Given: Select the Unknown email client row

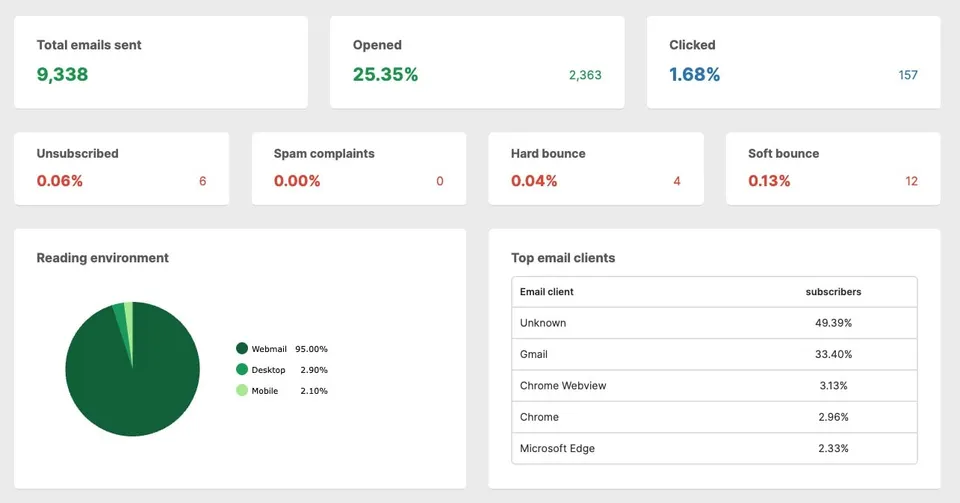Looking at the screenshot, I should [x=714, y=323].
